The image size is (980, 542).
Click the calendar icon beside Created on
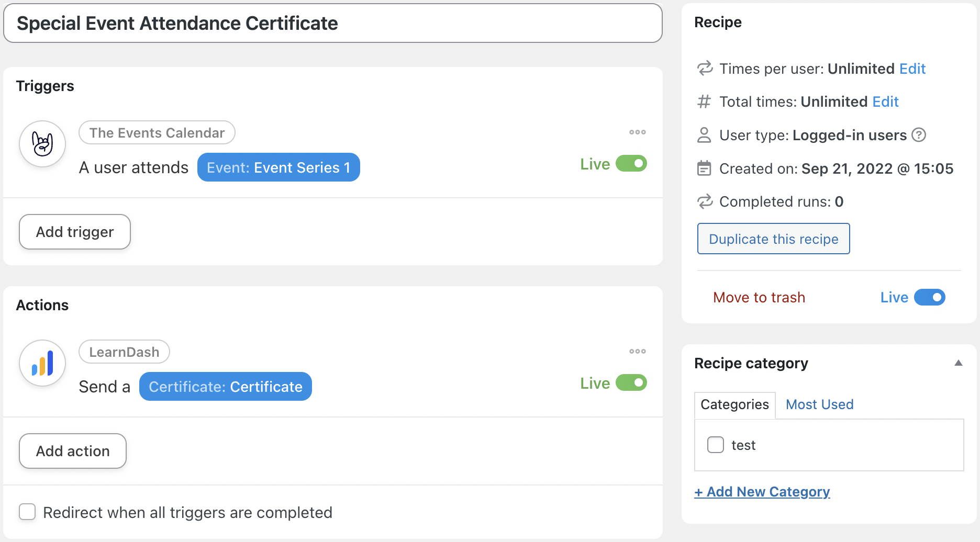(x=705, y=168)
